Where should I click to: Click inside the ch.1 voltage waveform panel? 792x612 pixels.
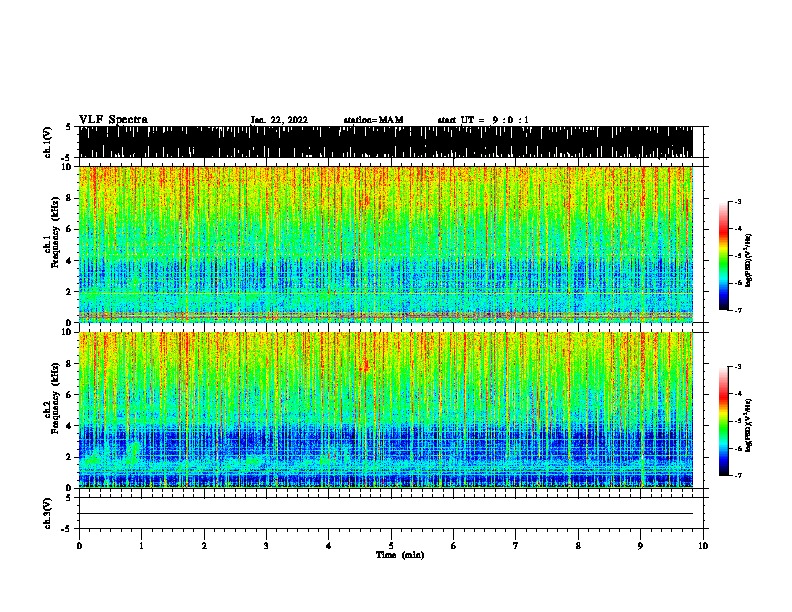[x=386, y=142]
